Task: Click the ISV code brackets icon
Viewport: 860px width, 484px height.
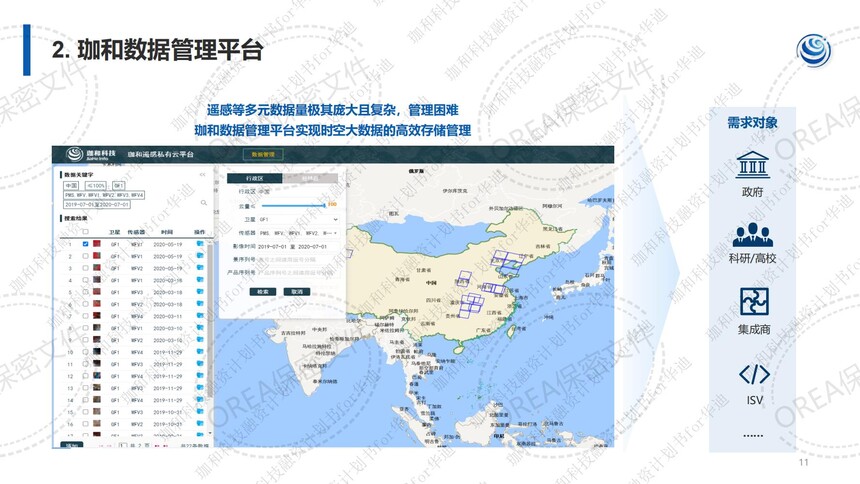Action: tap(754, 374)
